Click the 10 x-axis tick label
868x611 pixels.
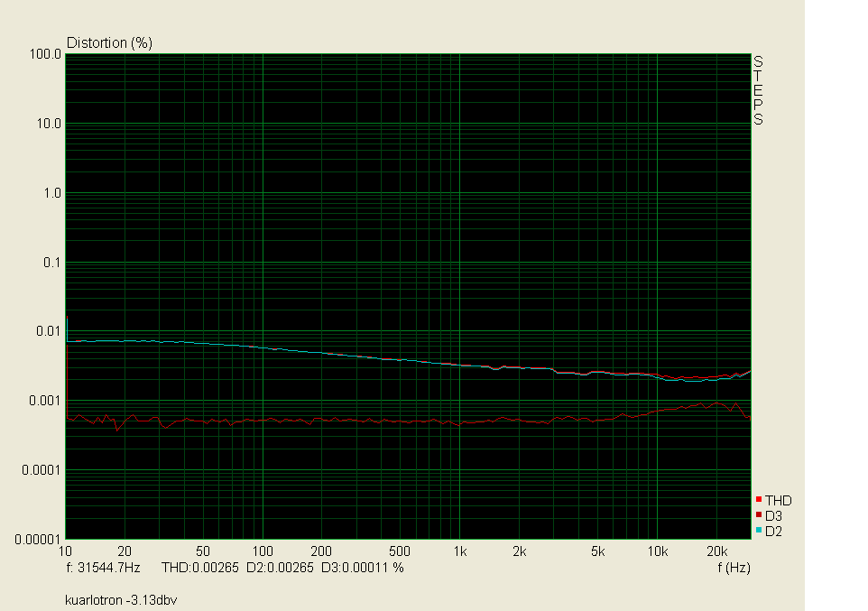tap(65, 551)
